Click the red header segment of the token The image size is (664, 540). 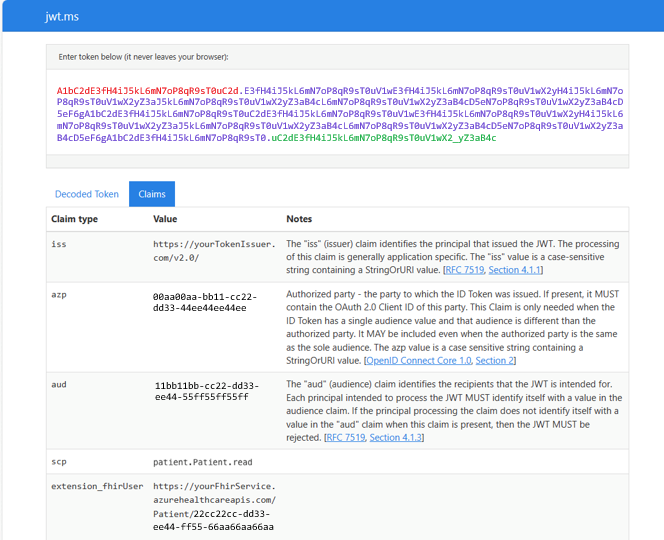pyautogui.click(x=148, y=91)
